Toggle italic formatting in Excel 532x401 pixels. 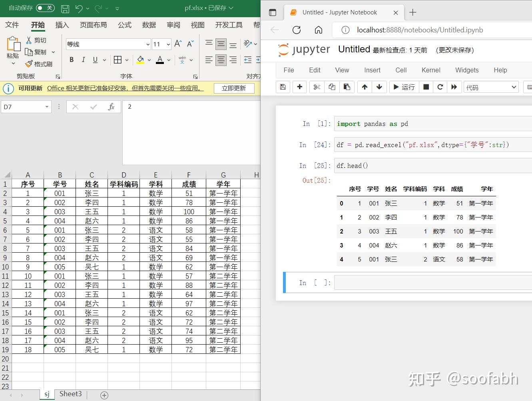pos(83,60)
